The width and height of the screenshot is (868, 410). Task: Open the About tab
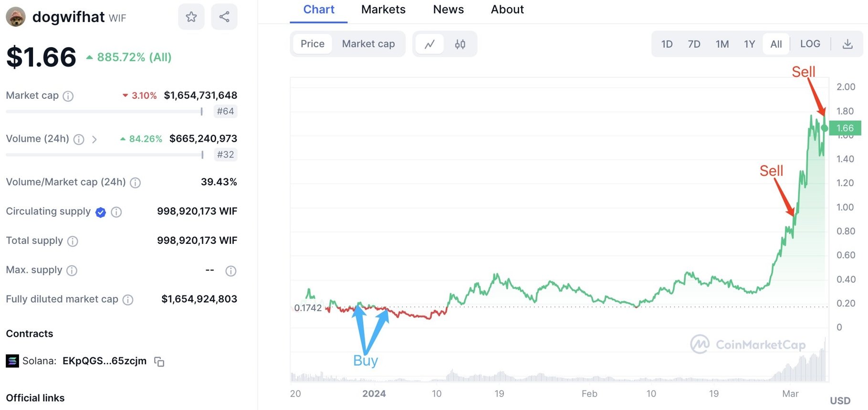(507, 10)
